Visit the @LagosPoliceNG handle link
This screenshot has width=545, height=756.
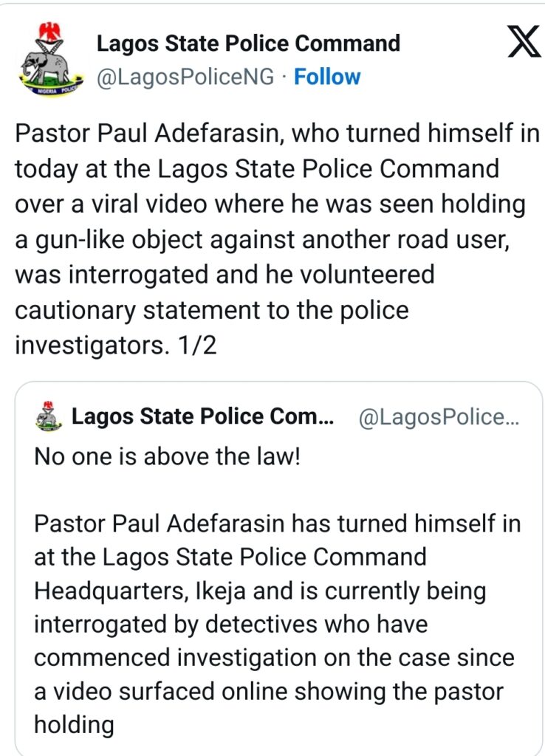pos(185,77)
